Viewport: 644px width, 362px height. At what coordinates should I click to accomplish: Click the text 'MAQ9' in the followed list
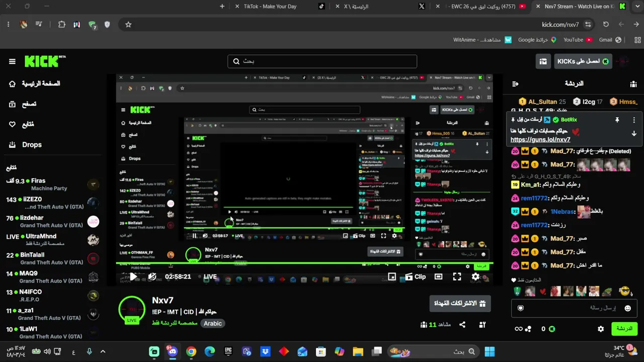coord(29,274)
